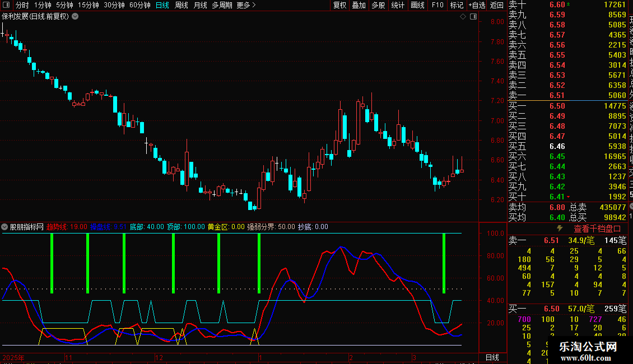Click the 8.00 price axis label
Image resolution: width=633 pixels, height=364 pixels.
(x=497, y=22)
